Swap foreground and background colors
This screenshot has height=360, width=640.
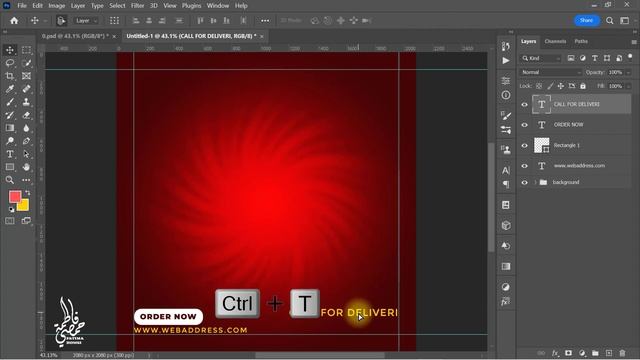[x=27, y=192]
